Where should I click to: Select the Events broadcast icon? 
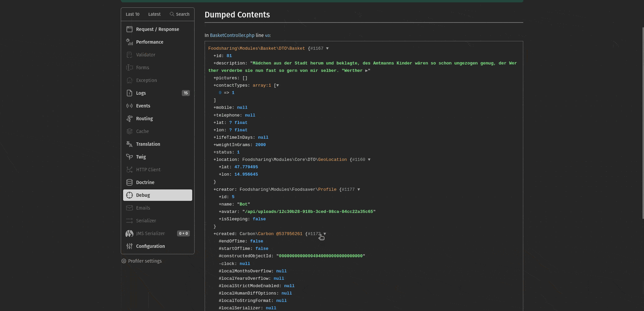tap(129, 106)
